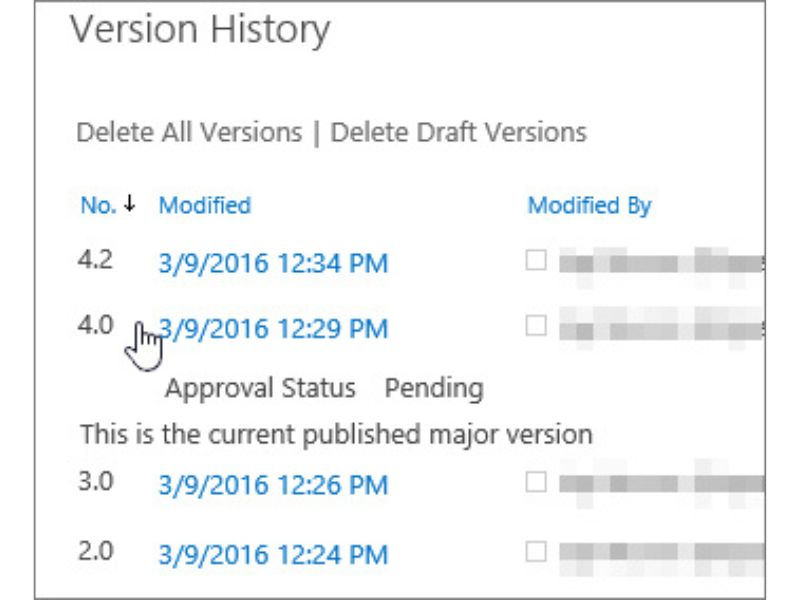800x600 pixels.
Task: Click the version number 4.0
Action: pyautogui.click(x=96, y=325)
